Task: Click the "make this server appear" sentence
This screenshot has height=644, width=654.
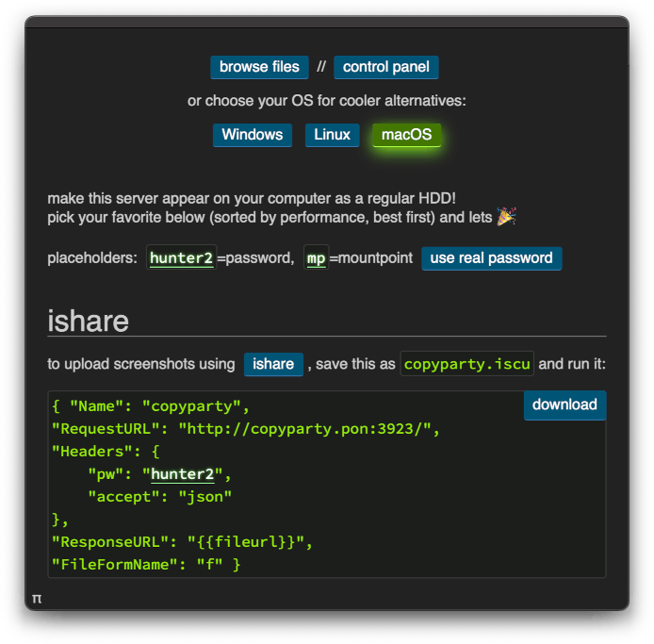Action: [x=252, y=199]
